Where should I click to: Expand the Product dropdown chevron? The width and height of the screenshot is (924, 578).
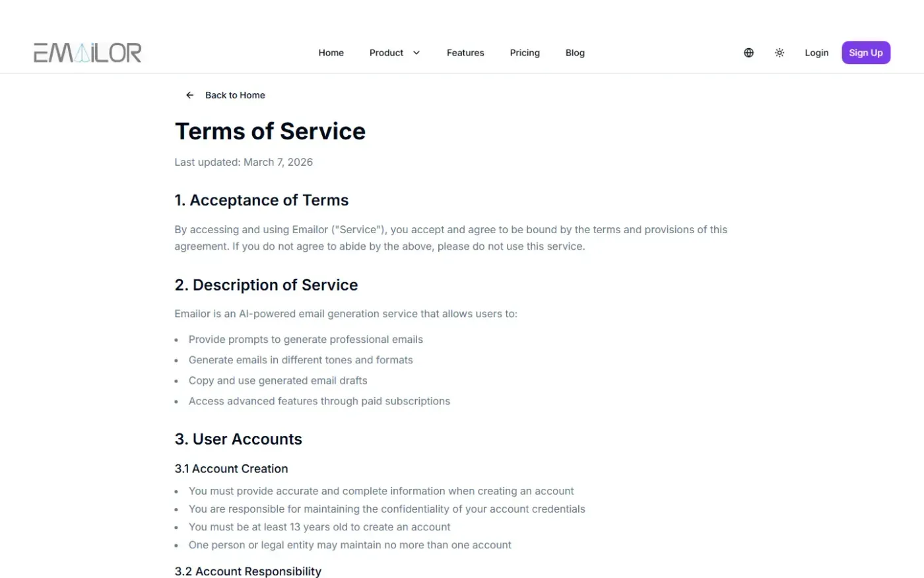click(x=416, y=53)
